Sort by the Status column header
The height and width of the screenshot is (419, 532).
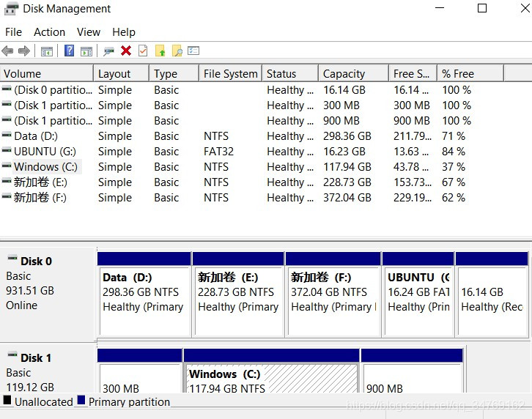[290, 74]
